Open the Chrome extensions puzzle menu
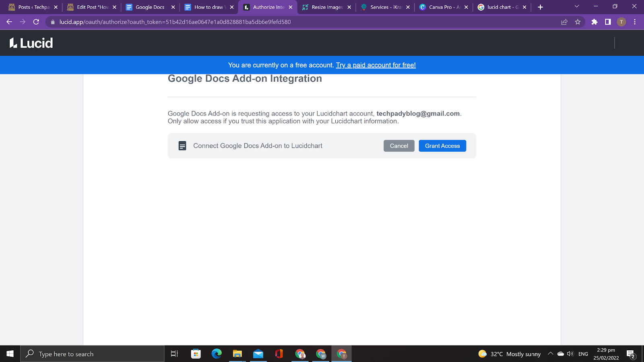 (x=594, y=22)
